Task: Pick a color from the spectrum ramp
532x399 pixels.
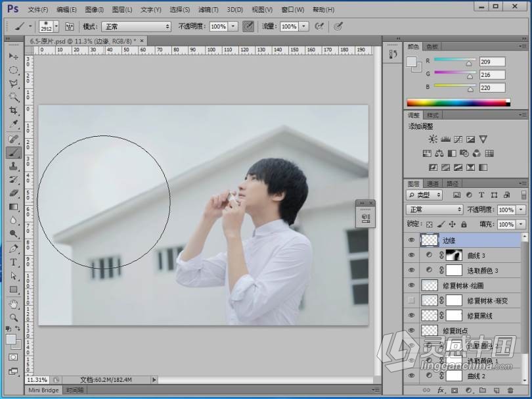Action: pyautogui.click(x=458, y=103)
